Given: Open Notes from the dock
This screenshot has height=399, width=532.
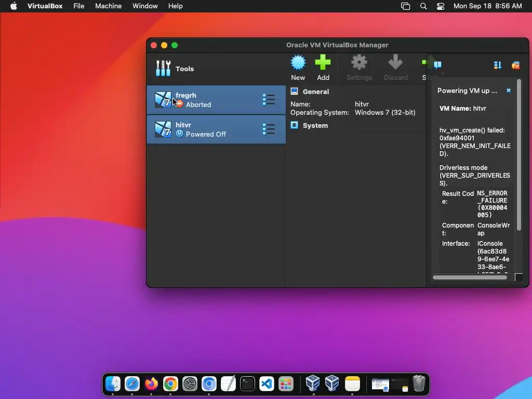Looking at the screenshot, I should click(352, 384).
